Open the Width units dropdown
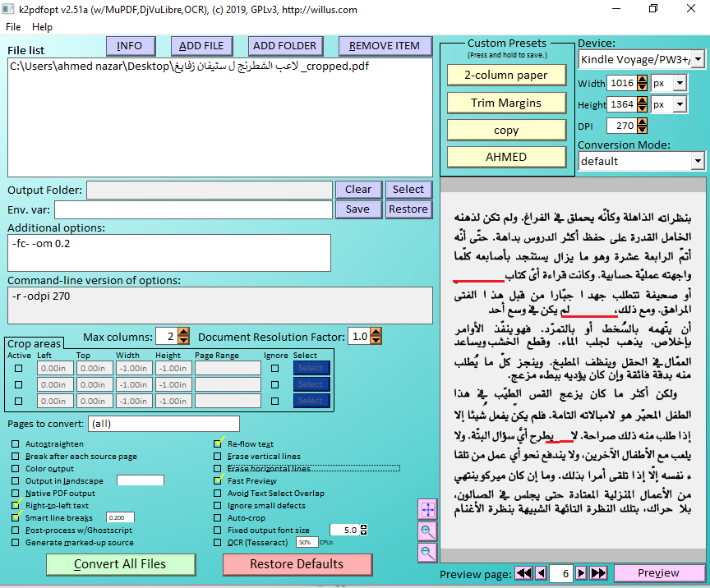The width and height of the screenshot is (710, 588). (680, 83)
